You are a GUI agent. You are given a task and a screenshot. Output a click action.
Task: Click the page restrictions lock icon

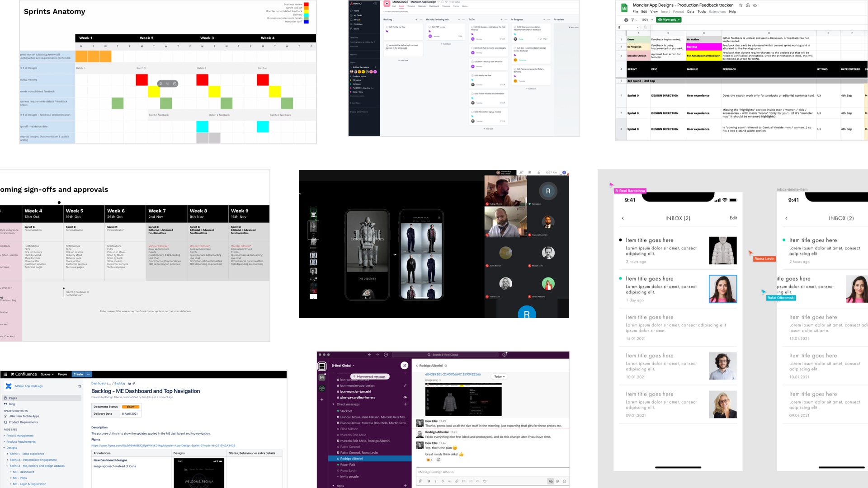pos(129,383)
